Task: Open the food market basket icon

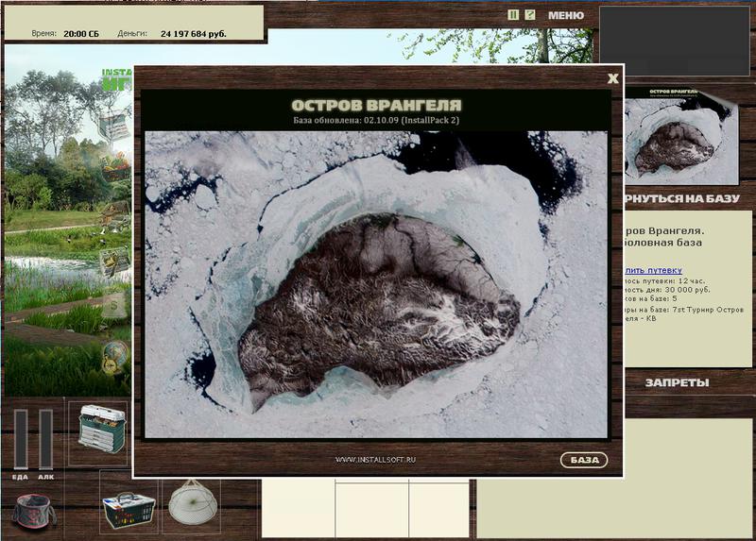Action: pos(115,169)
